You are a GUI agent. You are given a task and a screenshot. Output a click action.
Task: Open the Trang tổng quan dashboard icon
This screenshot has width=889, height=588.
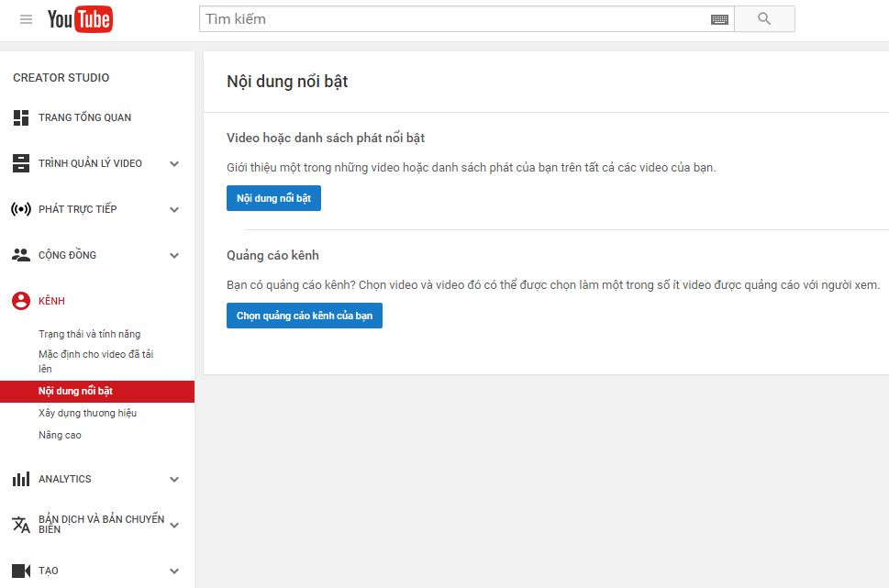(x=20, y=117)
